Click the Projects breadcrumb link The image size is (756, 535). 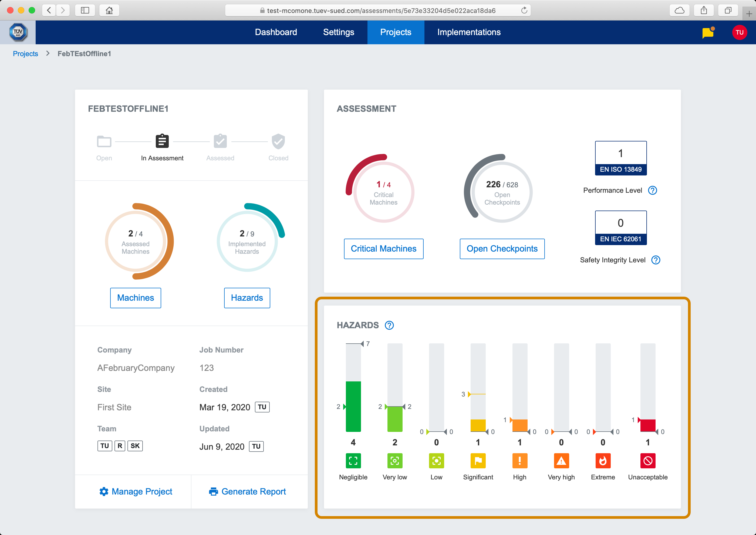click(25, 54)
